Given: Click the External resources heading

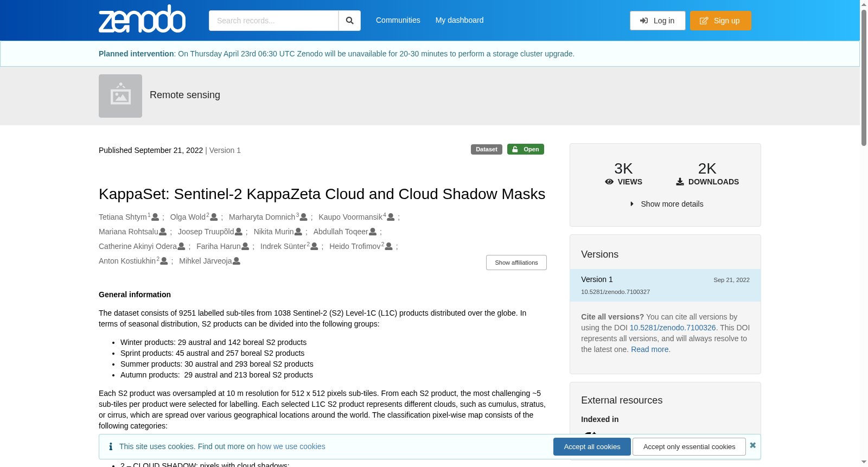Looking at the screenshot, I should [622, 400].
